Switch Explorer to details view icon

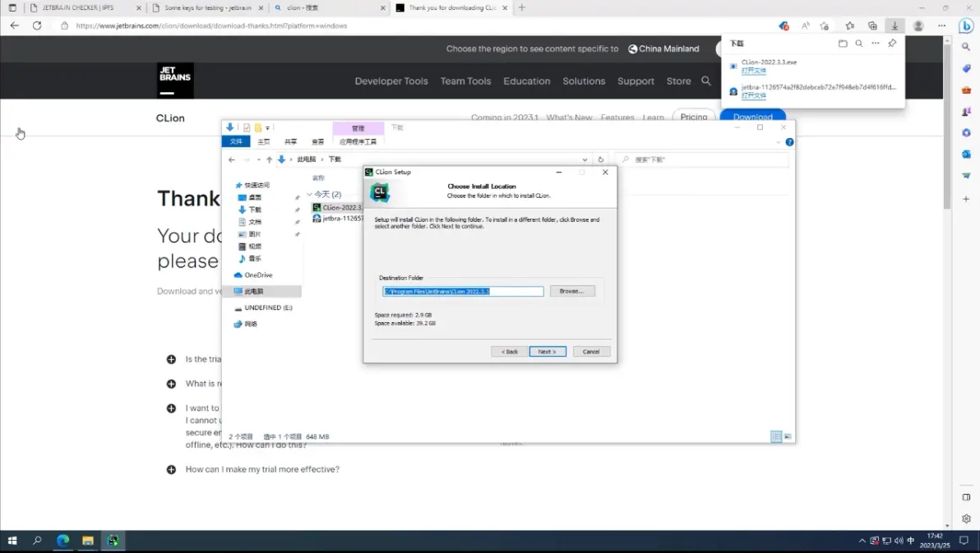(776, 436)
